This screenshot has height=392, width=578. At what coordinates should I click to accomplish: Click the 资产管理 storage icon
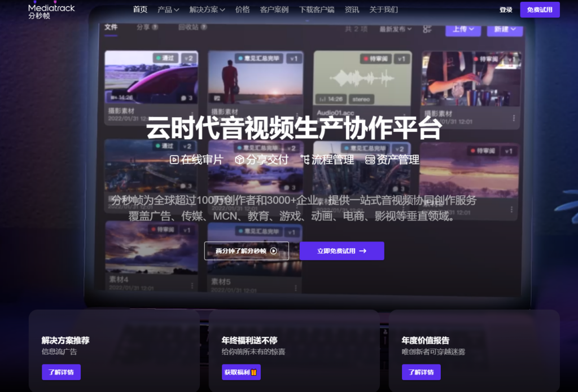(x=370, y=160)
